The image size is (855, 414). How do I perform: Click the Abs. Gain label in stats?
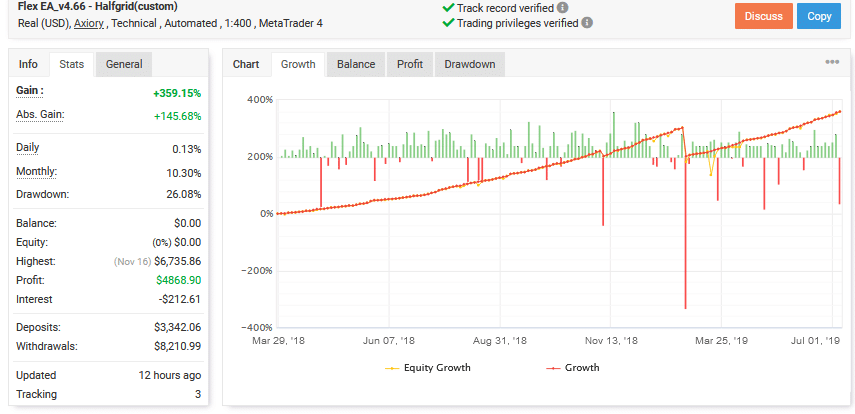pos(40,115)
